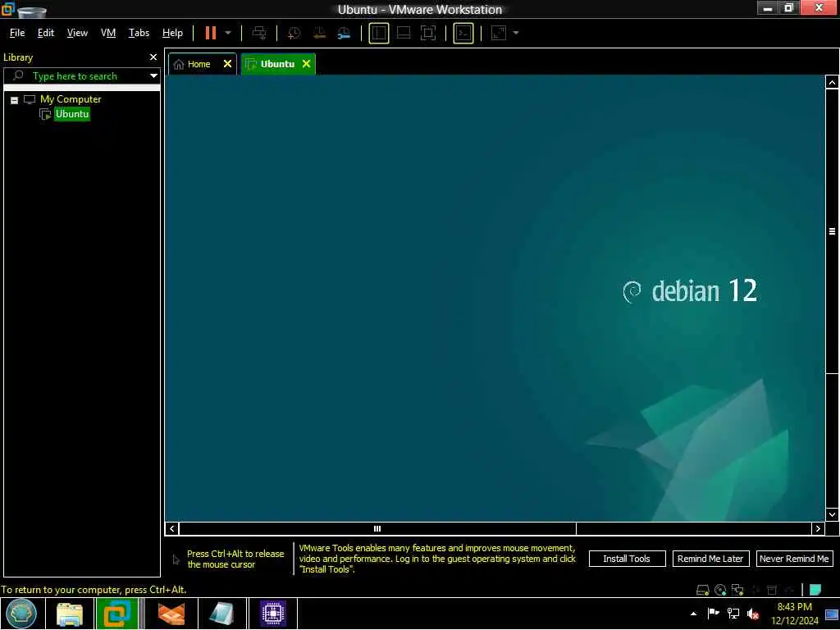
Task: Click Never Remind Me
Action: (x=794, y=559)
